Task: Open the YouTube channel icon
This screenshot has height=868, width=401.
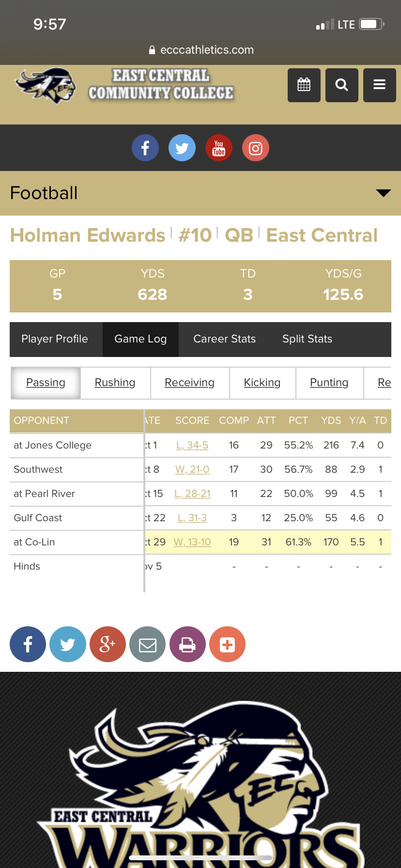Action: tap(219, 148)
